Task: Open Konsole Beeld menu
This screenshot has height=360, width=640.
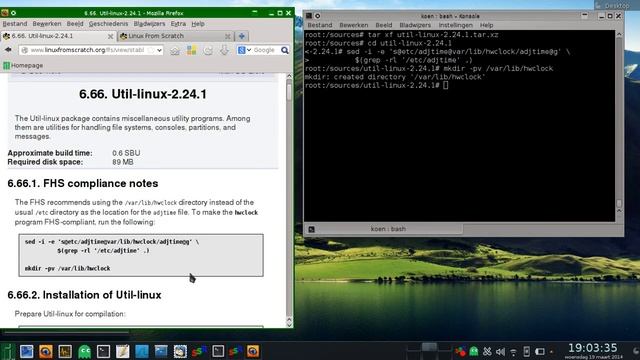Action: pyautogui.click(x=384, y=25)
